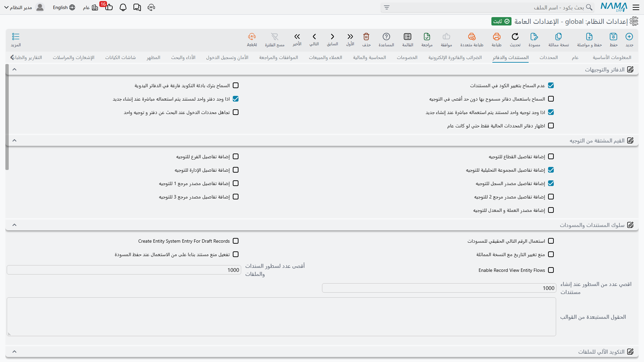Click the حفظ و مواصله (Save and continue) icon
Image resolution: width=644 pixels, height=362 pixels.
click(x=589, y=37)
